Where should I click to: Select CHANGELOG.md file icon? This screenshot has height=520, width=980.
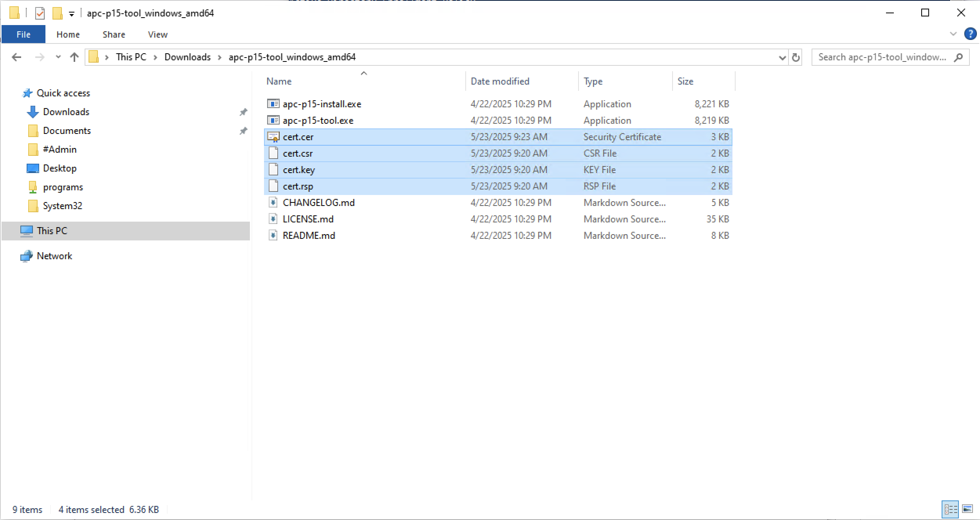[273, 202]
